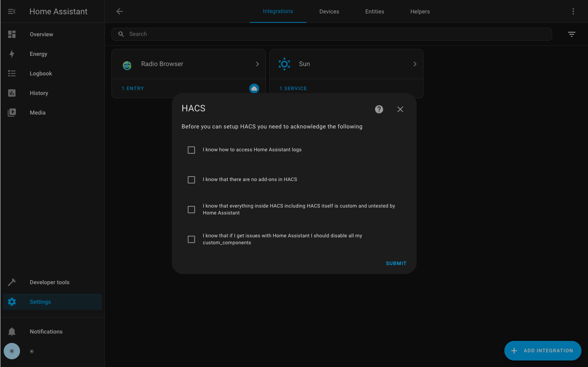Image resolution: width=588 pixels, height=367 pixels.
Task: Collapse the sidebar with the hamburger icon
Action: [12, 11]
